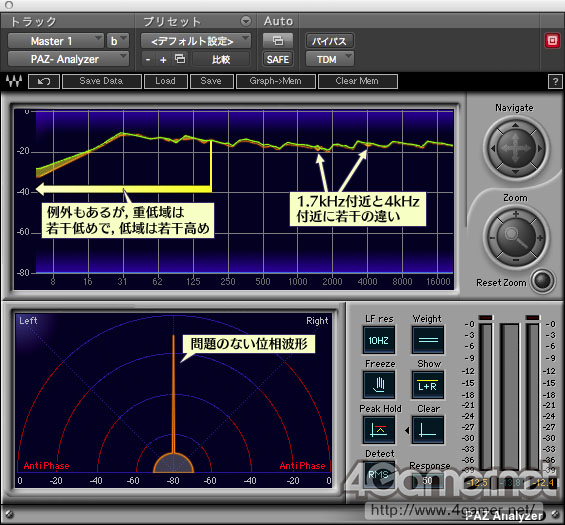
Task: Navigate left with the left arrow
Action: pyautogui.click(x=492, y=148)
